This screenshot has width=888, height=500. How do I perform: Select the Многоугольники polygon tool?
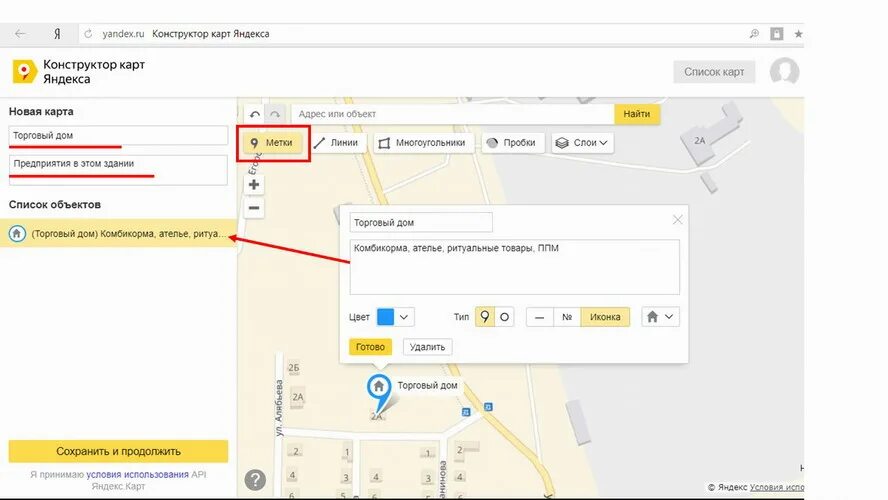[422, 143]
